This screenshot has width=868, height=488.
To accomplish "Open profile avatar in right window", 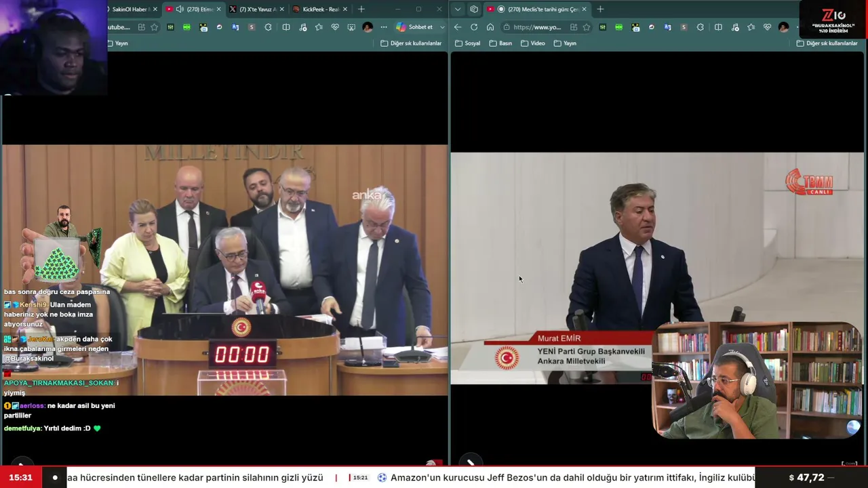I will 784,27.
